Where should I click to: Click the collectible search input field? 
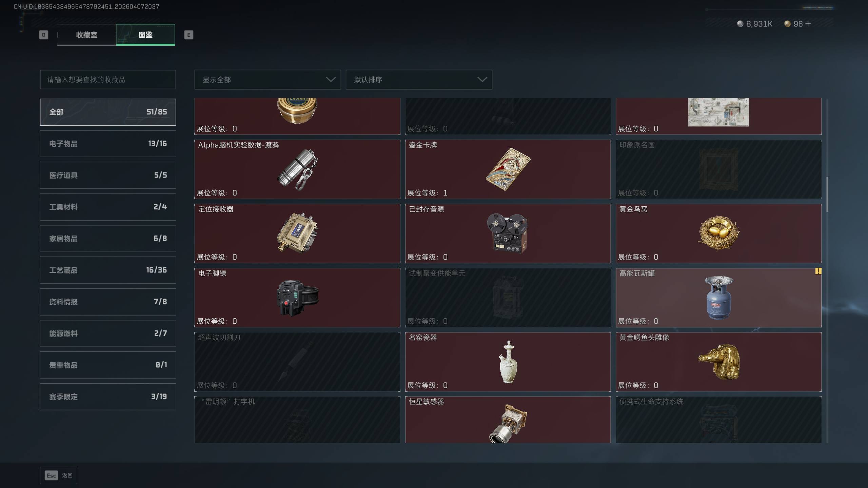(x=108, y=80)
